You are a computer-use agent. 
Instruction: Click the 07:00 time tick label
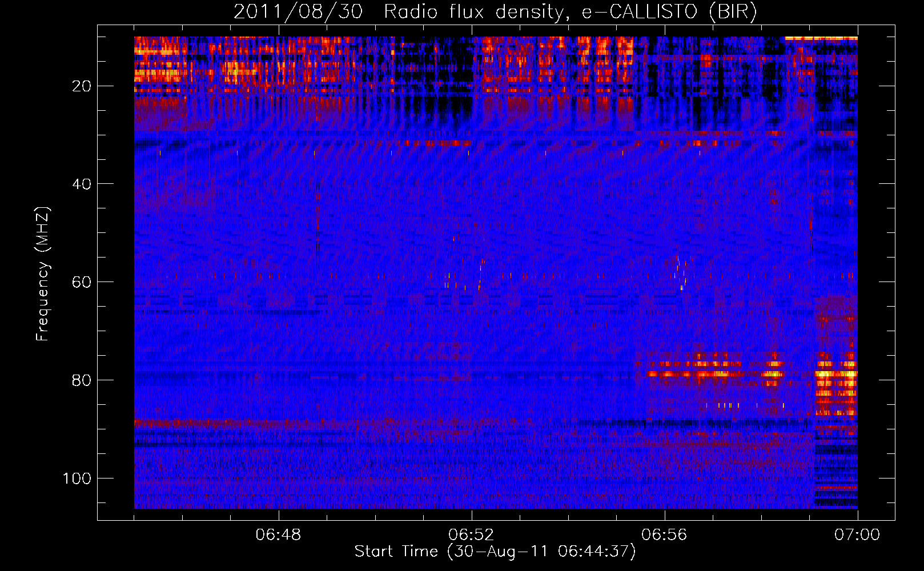[857, 535]
